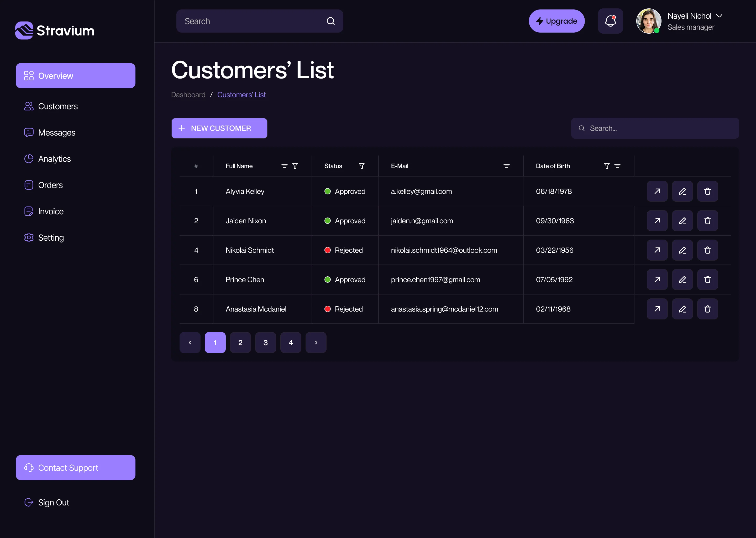The width and height of the screenshot is (756, 538).
Task: Delete Nikolai Schmidt using the trash icon
Action: 708,250
